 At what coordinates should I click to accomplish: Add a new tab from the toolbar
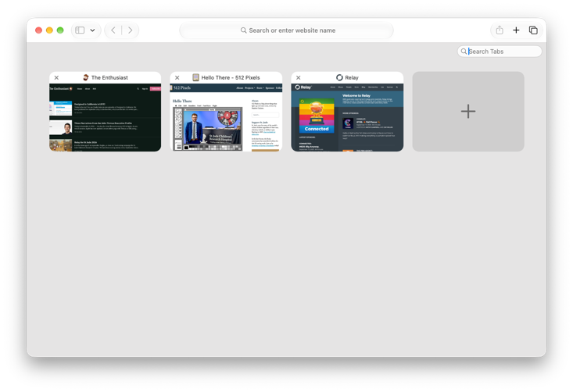[x=516, y=30]
